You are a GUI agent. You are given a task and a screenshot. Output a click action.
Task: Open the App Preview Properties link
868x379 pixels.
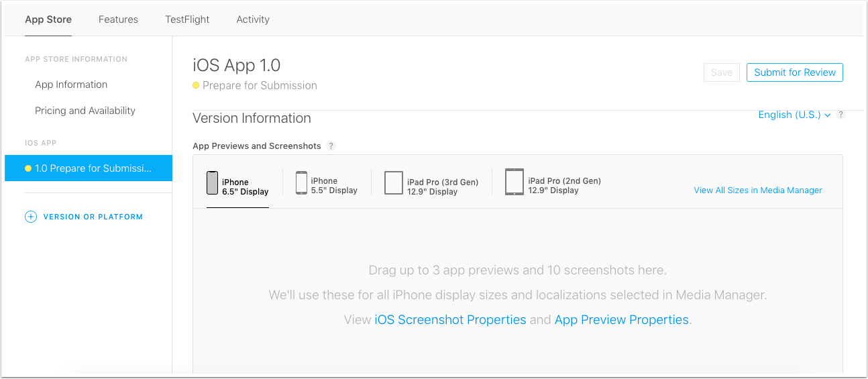coord(622,320)
